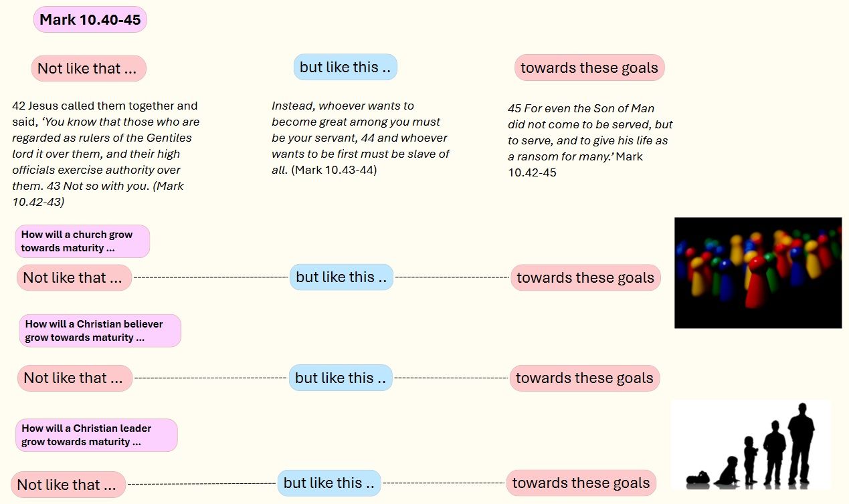Select the Mark 10.40-45 title label
This screenshot has width=849, height=504.
tap(90, 19)
